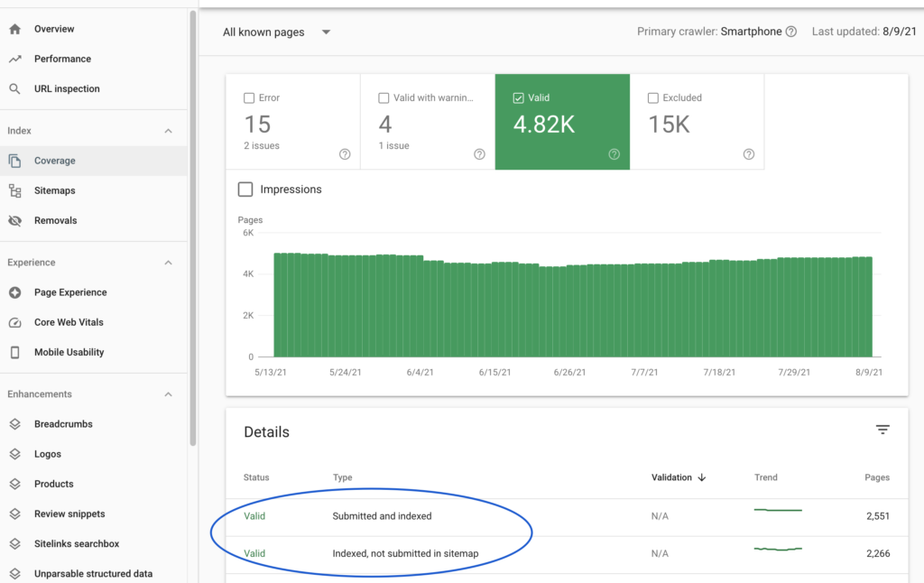This screenshot has height=583, width=924.
Task: Click the Mobile Usability phone icon
Action: tap(14, 353)
